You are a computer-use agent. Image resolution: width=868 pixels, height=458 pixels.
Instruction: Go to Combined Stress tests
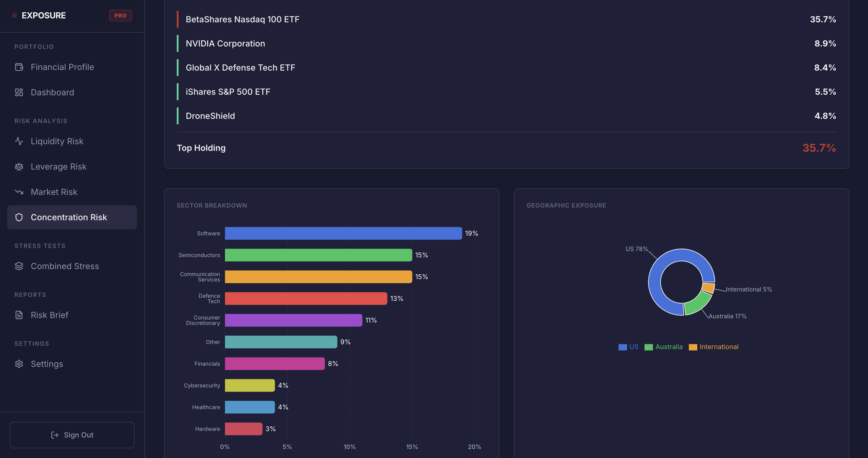click(x=65, y=266)
